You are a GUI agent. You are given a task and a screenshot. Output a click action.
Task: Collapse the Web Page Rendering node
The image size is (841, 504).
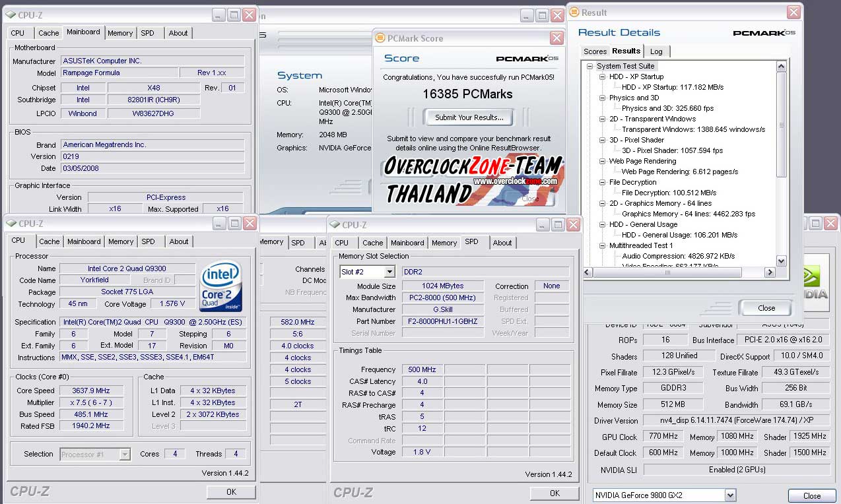pos(603,161)
